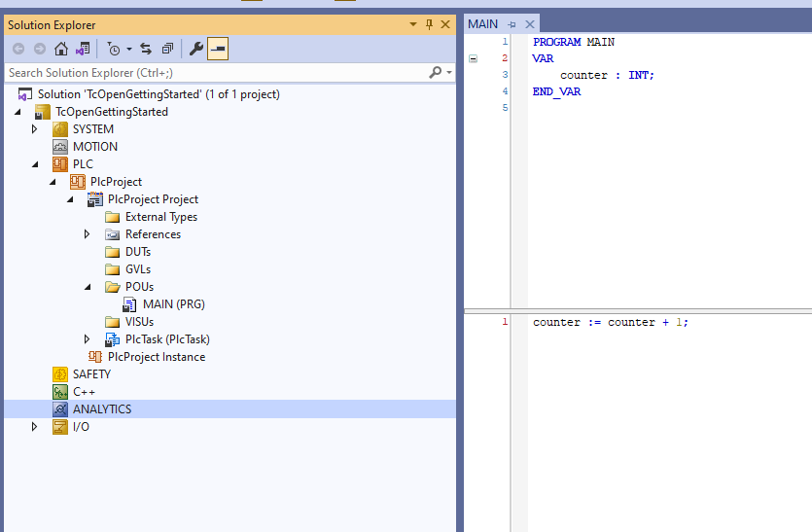
Task: Pin the Solution Explorer panel
Action: click(429, 24)
